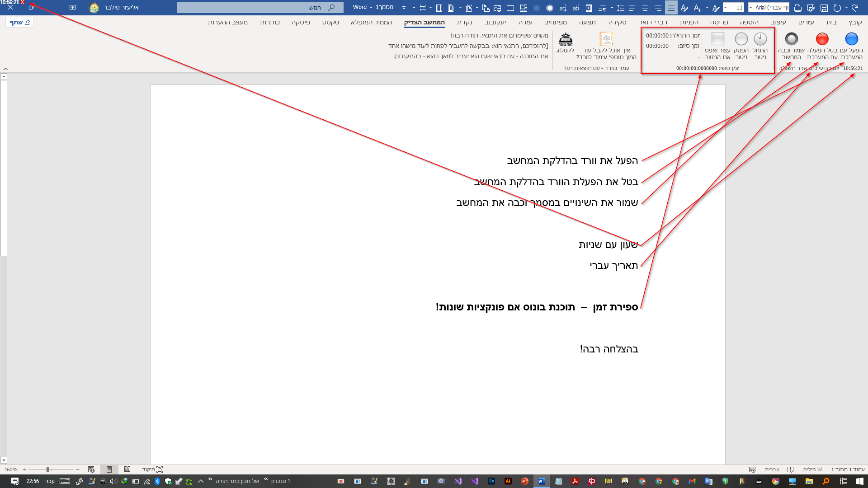The height and width of the screenshot is (488, 868).
Task: Open the font size 11 dropdown
Action: (726, 8)
